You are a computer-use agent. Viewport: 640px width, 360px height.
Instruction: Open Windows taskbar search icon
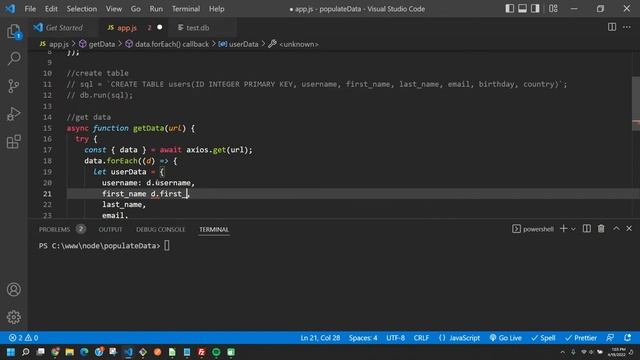[x=25, y=352]
